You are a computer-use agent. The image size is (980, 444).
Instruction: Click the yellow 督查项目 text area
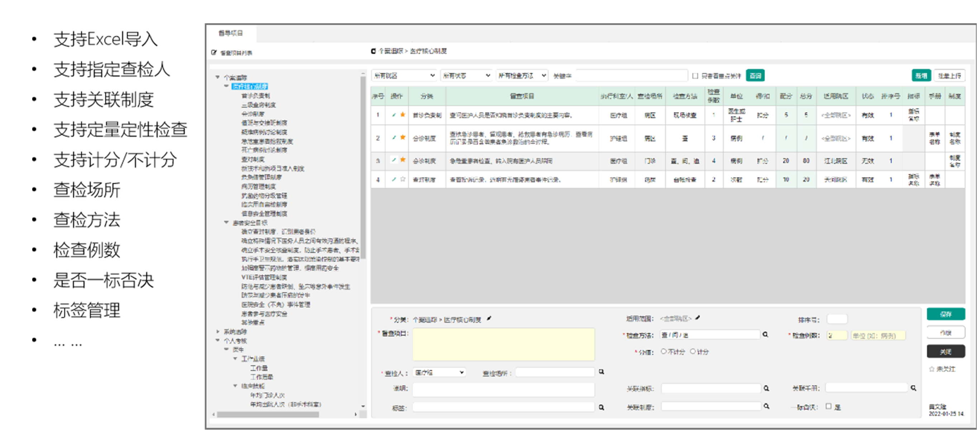tap(503, 344)
